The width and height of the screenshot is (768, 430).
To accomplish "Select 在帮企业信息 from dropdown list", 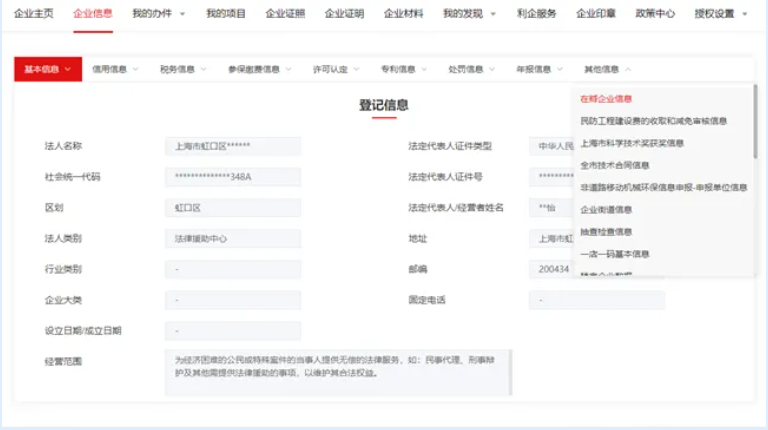I will click(606, 99).
